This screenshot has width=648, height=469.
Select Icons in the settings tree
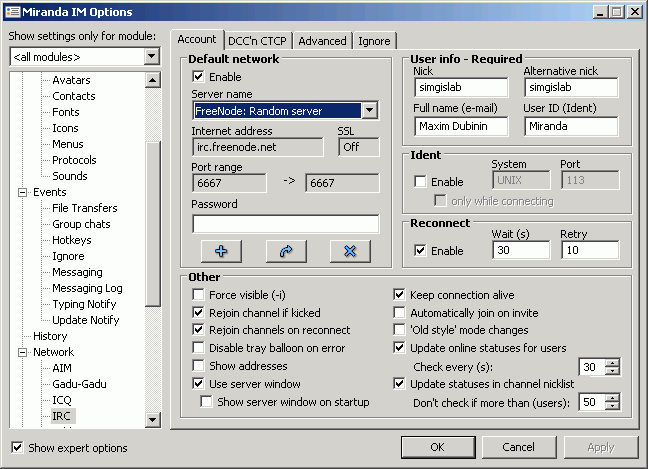65,128
